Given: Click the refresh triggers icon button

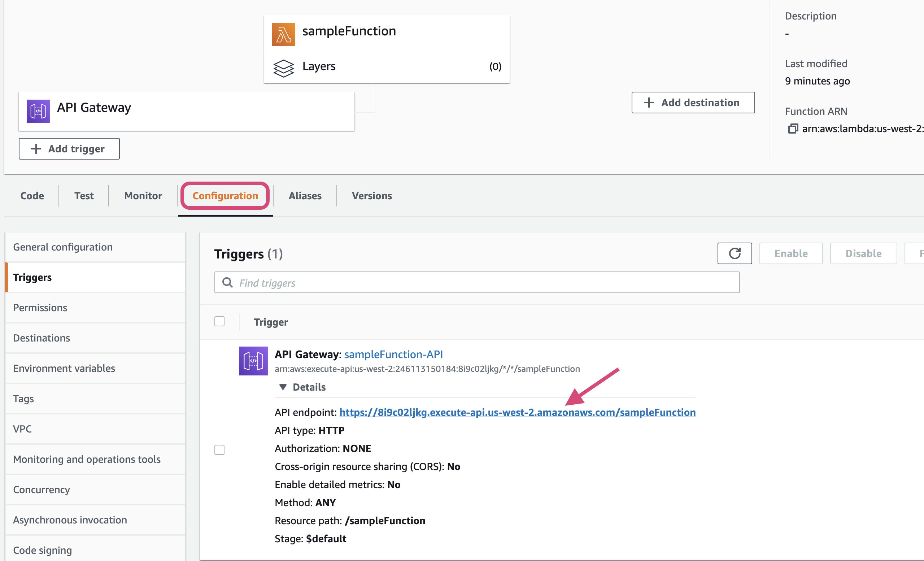Looking at the screenshot, I should tap(734, 253).
